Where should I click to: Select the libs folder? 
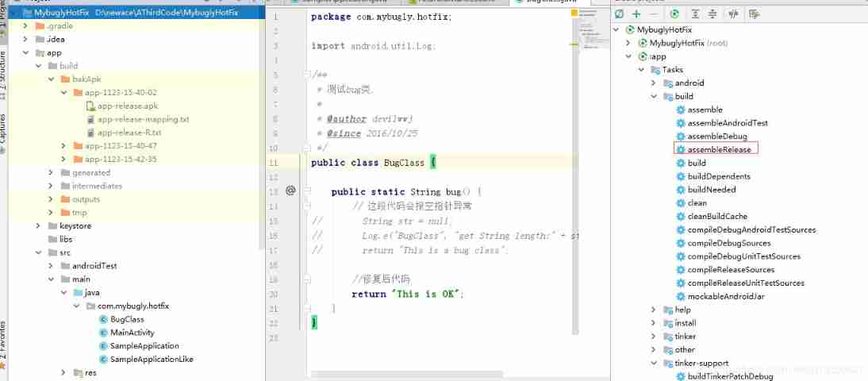[x=66, y=239]
